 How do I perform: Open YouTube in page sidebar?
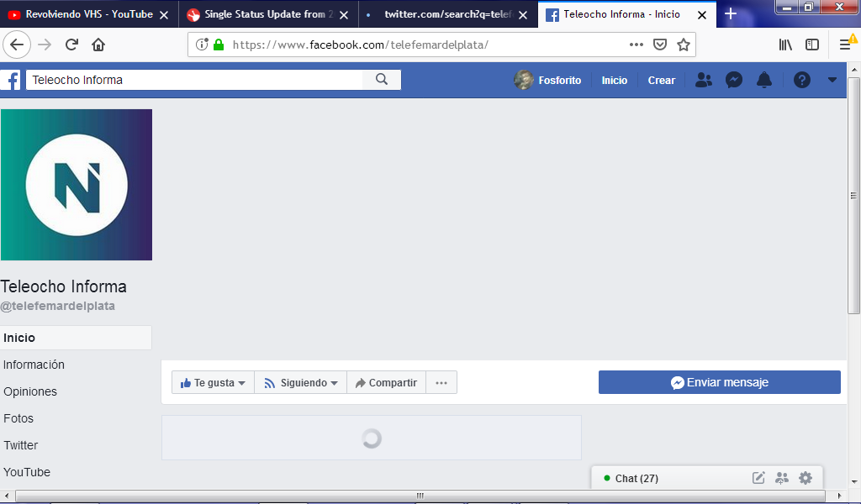tap(27, 472)
